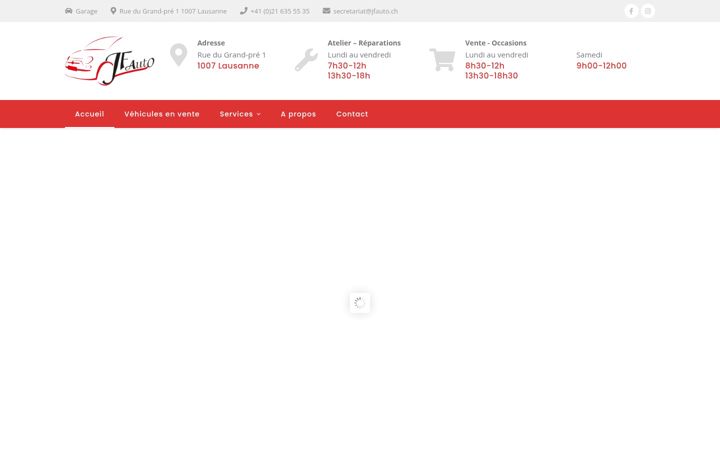Click the wrench icon beside Atelier – Réparations
720x450 pixels.
click(306, 60)
